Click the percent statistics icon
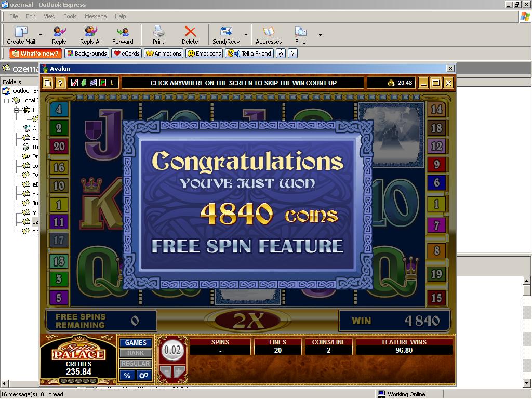 (127, 375)
